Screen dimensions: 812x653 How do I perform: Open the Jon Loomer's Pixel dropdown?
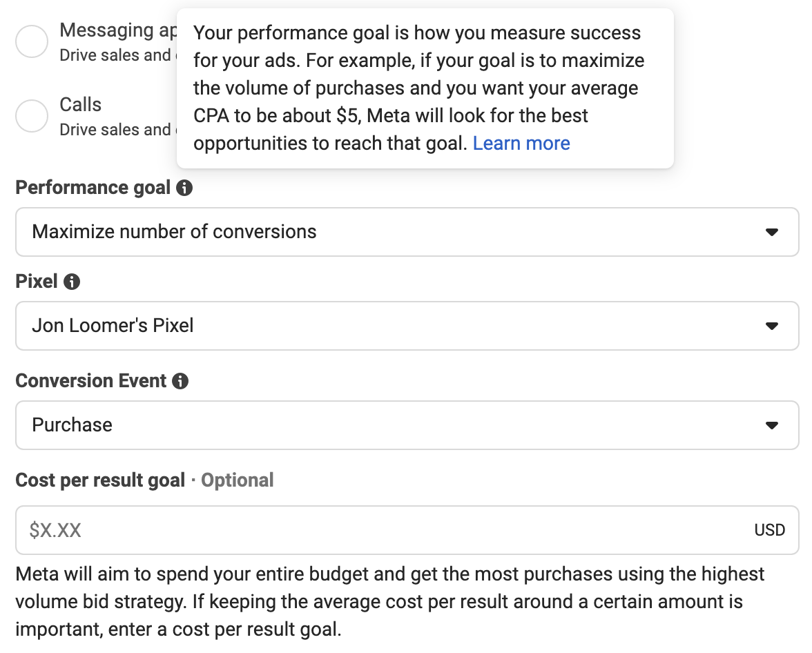[x=407, y=326]
